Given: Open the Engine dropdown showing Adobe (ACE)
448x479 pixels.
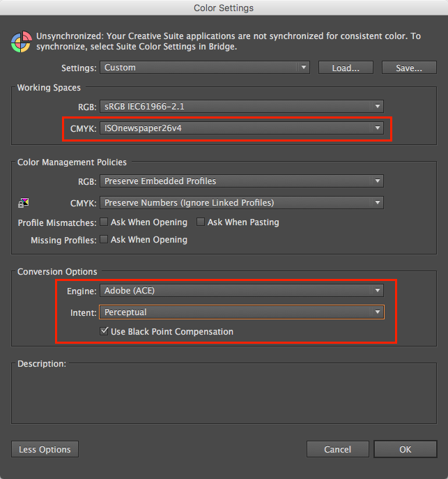Looking at the screenshot, I should click(242, 291).
